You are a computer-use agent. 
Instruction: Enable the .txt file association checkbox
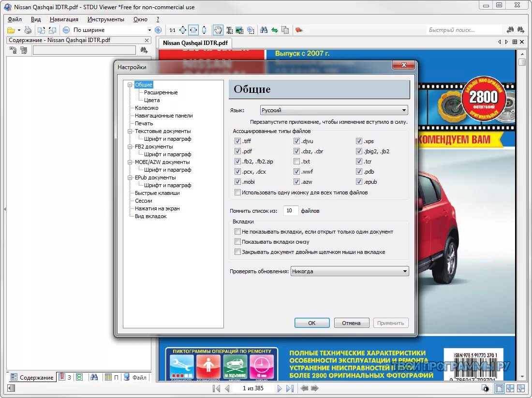click(296, 161)
